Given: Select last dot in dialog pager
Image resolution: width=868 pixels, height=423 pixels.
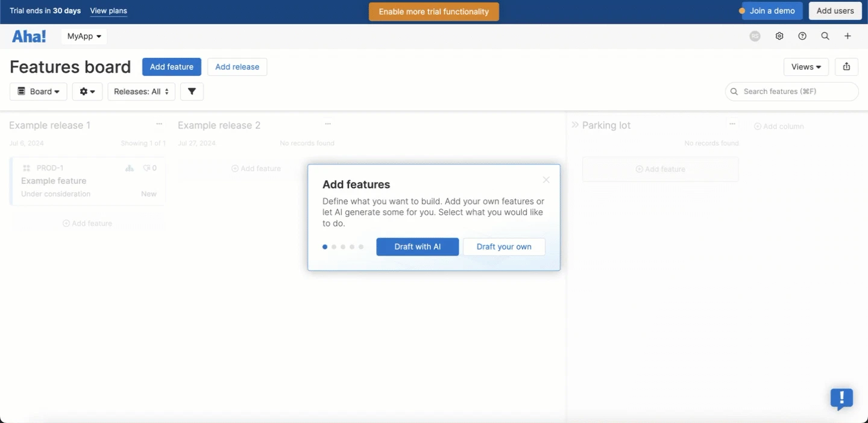Looking at the screenshot, I should point(361,247).
